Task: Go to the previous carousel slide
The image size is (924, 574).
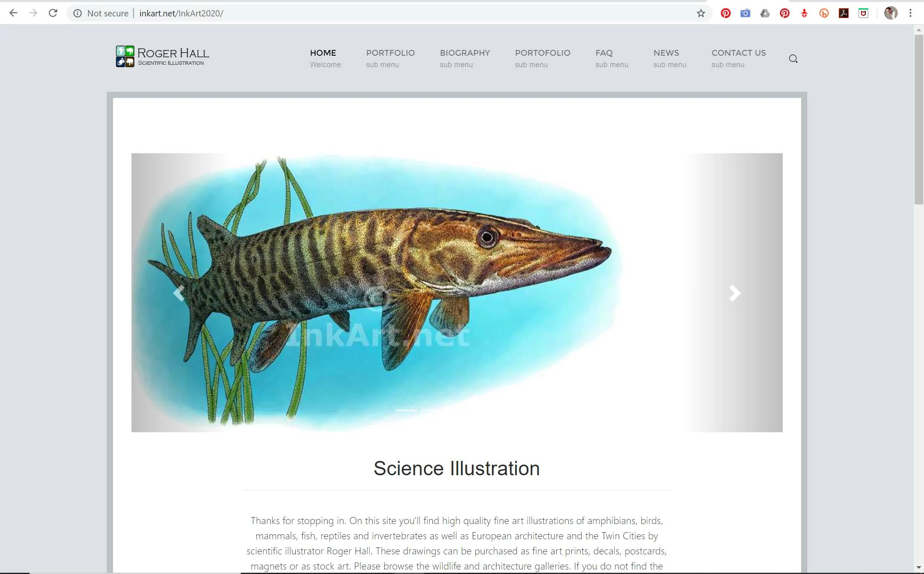Action: (179, 293)
